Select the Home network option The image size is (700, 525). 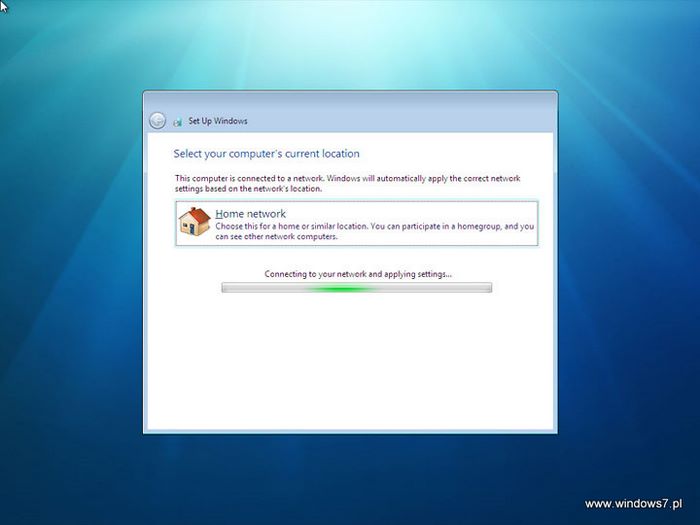(357, 223)
